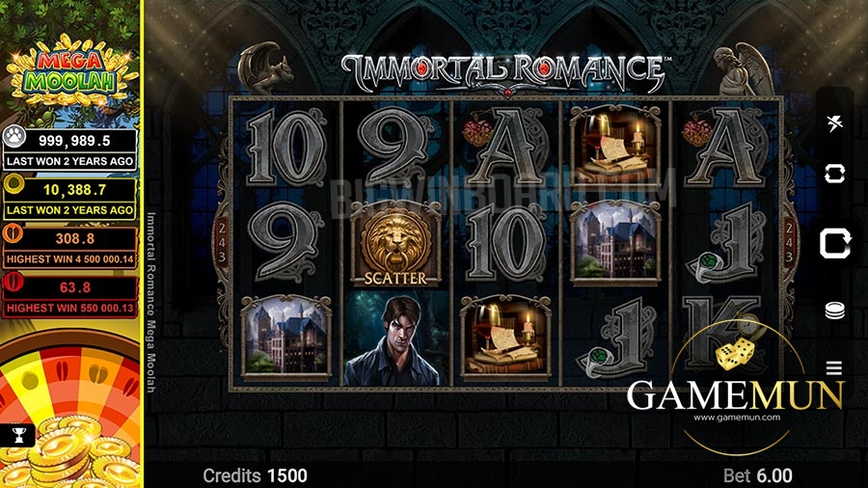Viewport: 868px width, 488px height.
Task: Spin the reels with large spin button
Action: click(x=834, y=243)
